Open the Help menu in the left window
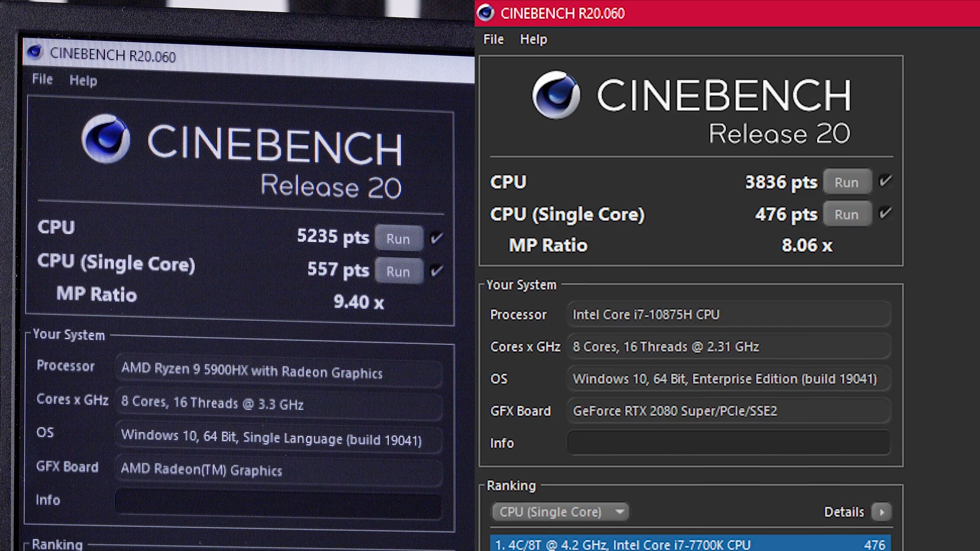This screenshot has height=551, width=980. (83, 81)
